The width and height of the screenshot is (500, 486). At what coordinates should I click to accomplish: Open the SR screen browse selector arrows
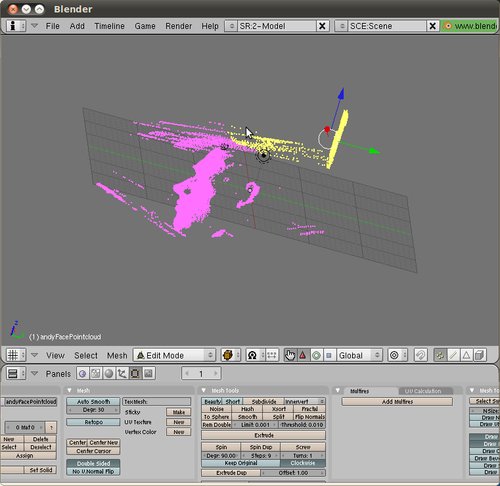pos(231,26)
